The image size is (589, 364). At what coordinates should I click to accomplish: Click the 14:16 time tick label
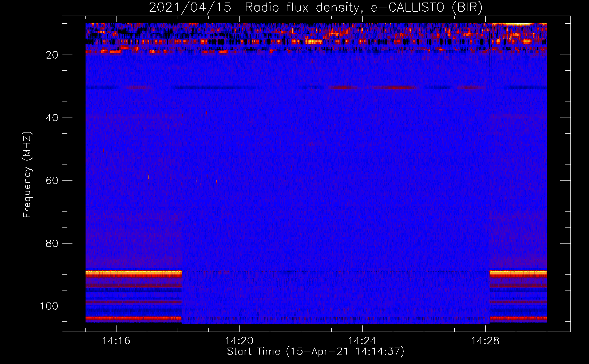pos(116,341)
